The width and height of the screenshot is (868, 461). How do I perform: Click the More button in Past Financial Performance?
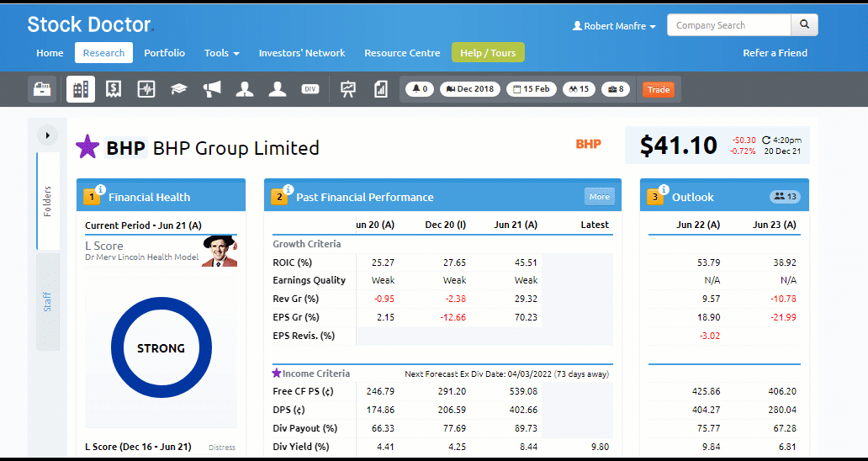coord(600,197)
